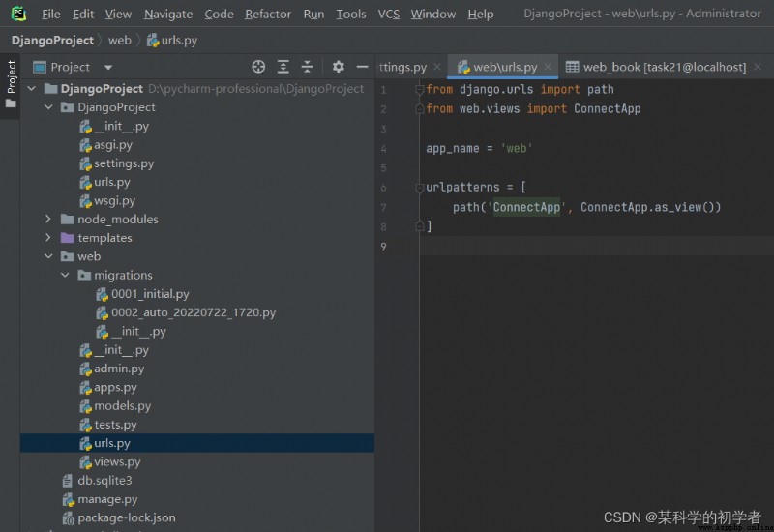Click the purple templates folder icon

click(67, 238)
